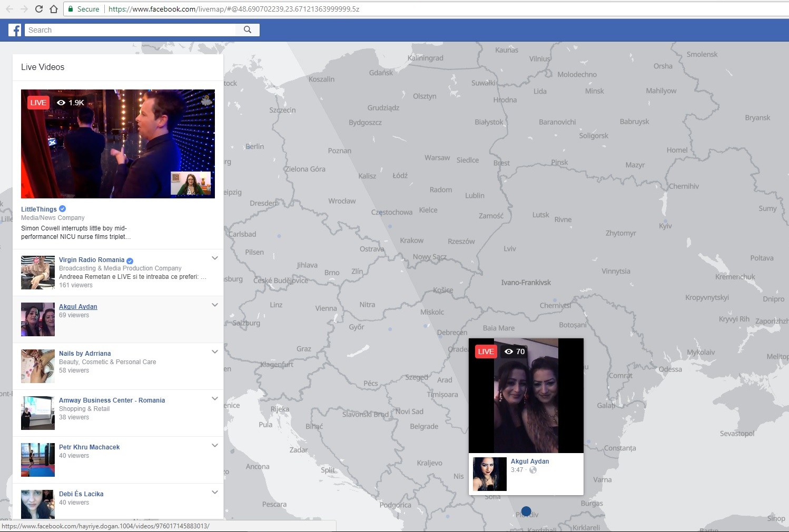
Task: Open the Debi És Lacika link
Action: click(81, 494)
